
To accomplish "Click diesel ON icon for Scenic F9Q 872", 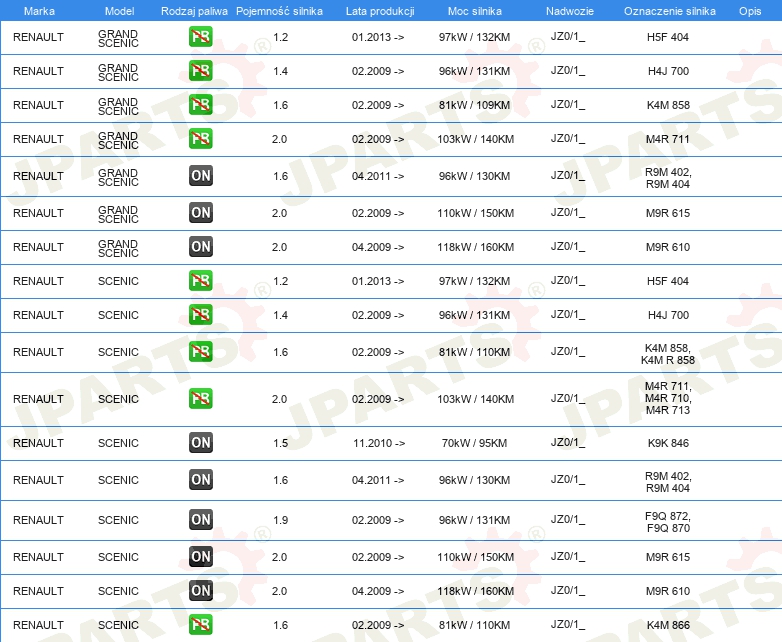I will point(200,519).
